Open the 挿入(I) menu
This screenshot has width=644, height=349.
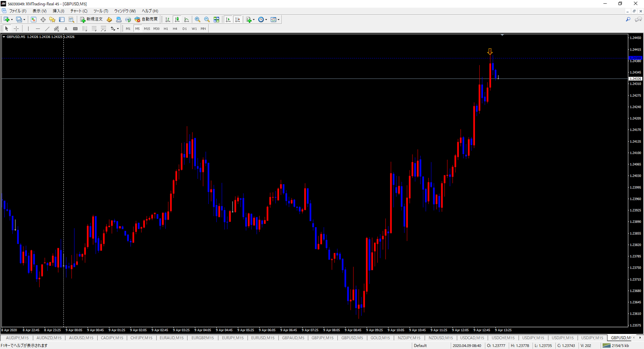[58, 11]
